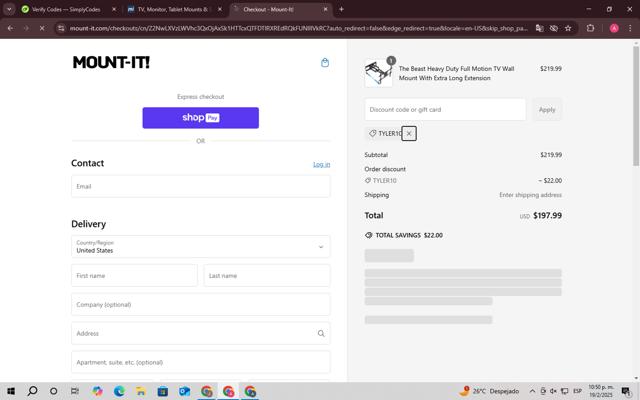
Task: View site information icon in address bar
Action: (x=61, y=28)
